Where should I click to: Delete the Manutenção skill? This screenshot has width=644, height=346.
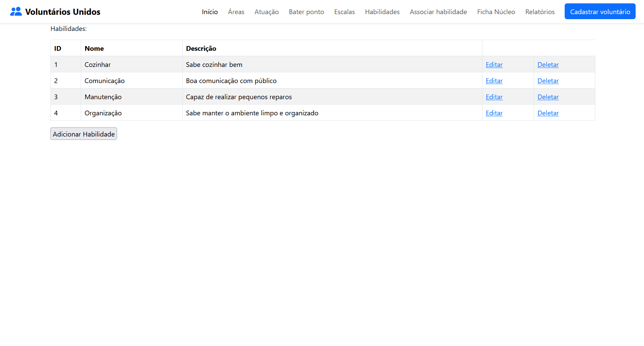point(548,97)
